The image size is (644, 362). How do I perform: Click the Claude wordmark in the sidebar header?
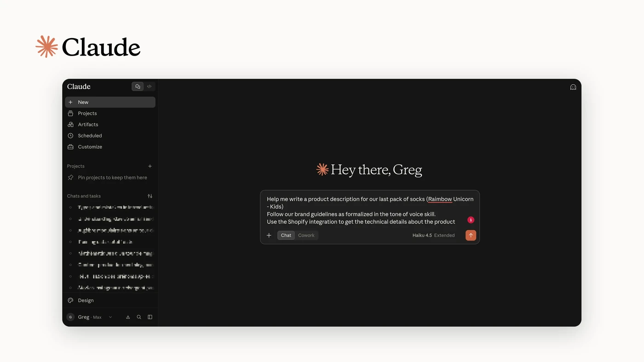point(79,86)
